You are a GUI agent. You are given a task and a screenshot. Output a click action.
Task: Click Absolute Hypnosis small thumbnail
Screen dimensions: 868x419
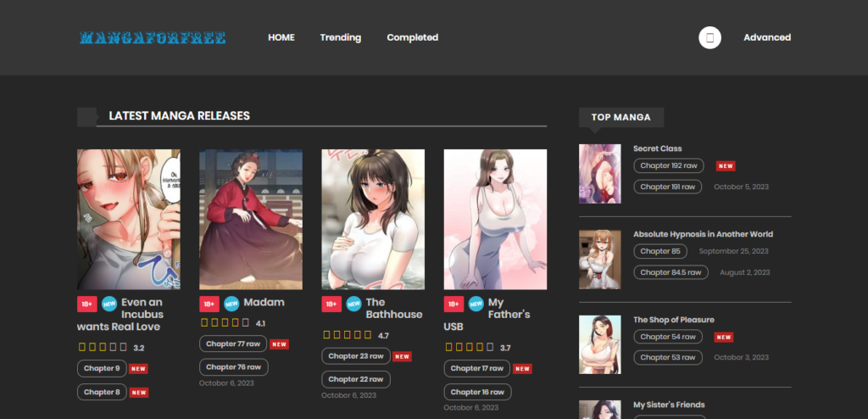tap(600, 260)
